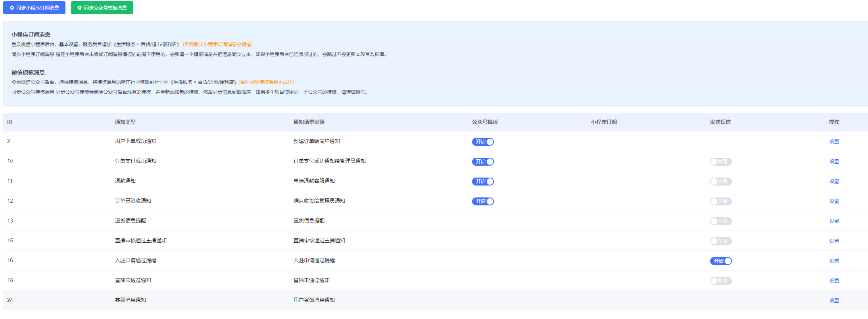The width and height of the screenshot is (868, 319).
Task: Open 设置 for 退货信息提醒 row
Action: point(834,221)
